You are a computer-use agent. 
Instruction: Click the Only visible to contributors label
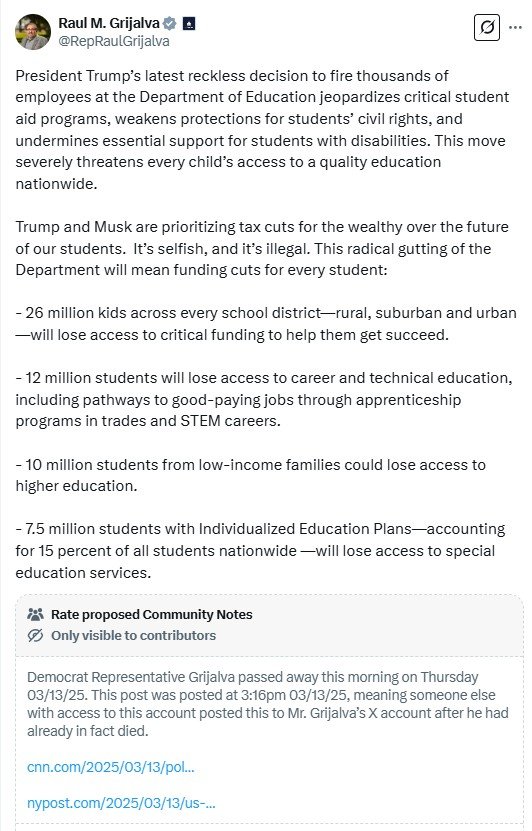(x=134, y=635)
